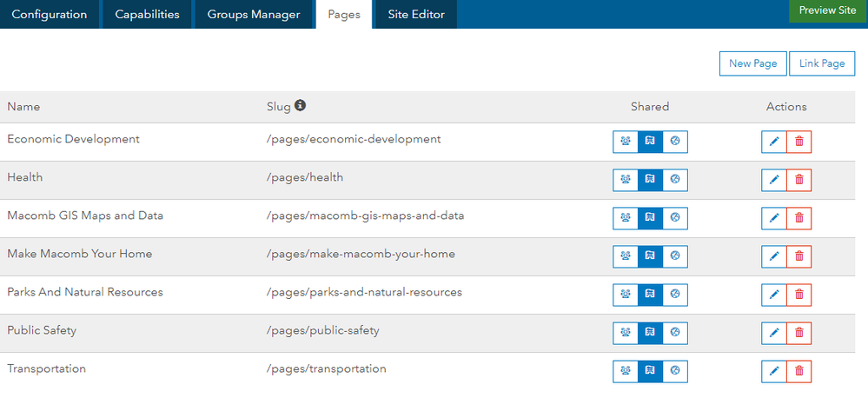Share Health page with everyone (globe)
This screenshot has height=398, width=868.
pos(675,180)
